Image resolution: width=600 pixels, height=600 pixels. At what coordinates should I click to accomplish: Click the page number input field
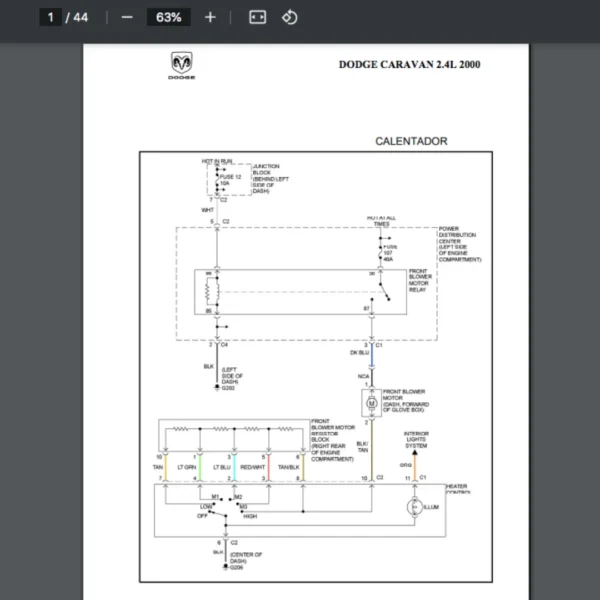tap(49, 17)
